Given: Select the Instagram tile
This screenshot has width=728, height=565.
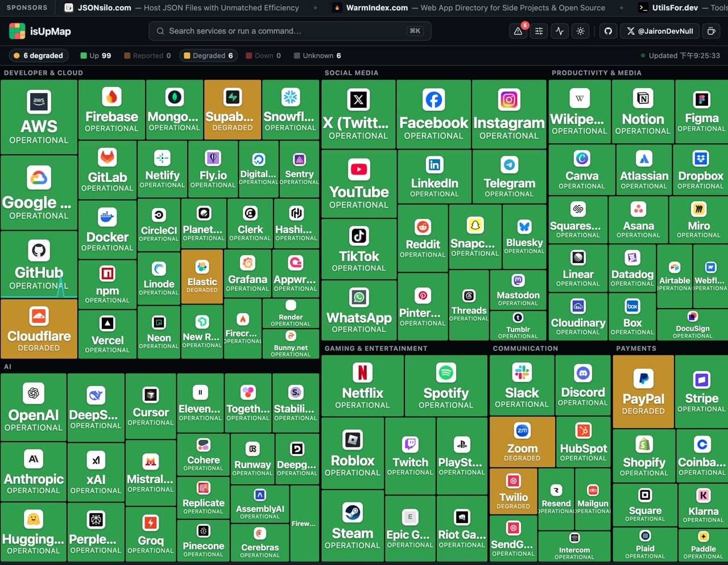Looking at the screenshot, I should point(509,114).
